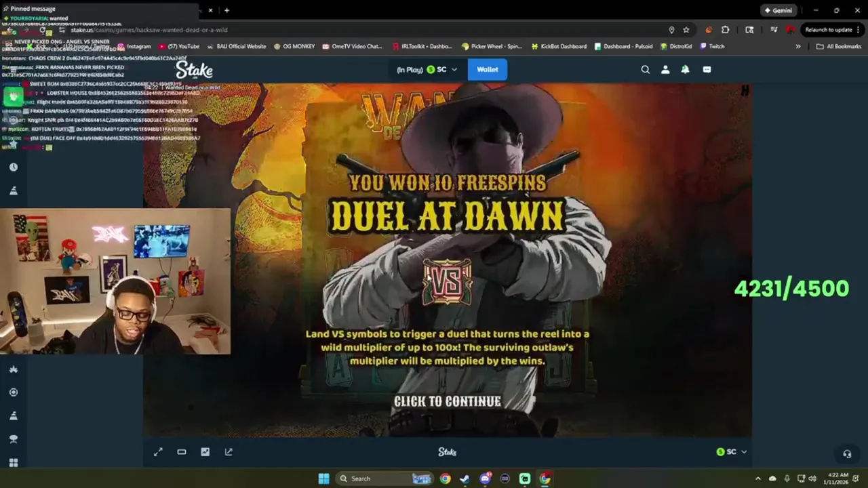This screenshot has height=488, width=868.
Task: Click the location pin in address bar
Action: 671,30
